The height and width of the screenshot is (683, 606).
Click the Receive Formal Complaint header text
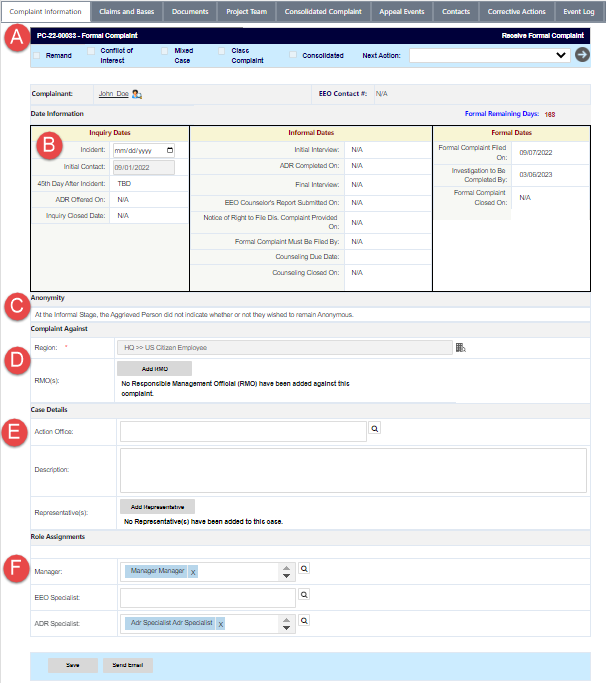[x=543, y=36]
